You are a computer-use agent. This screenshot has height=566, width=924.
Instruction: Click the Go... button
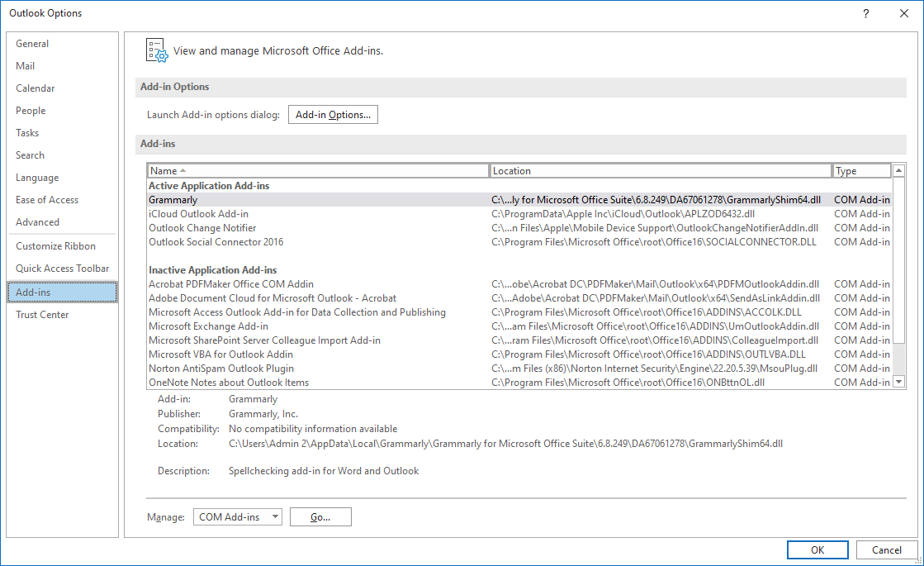point(320,517)
